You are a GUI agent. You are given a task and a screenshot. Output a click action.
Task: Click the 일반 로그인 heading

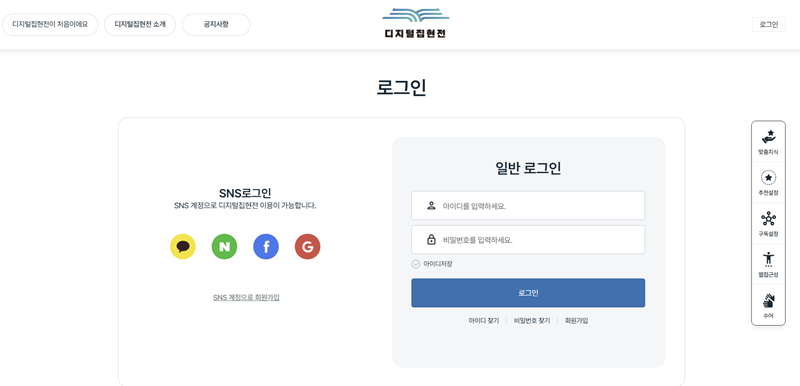[528, 168]
